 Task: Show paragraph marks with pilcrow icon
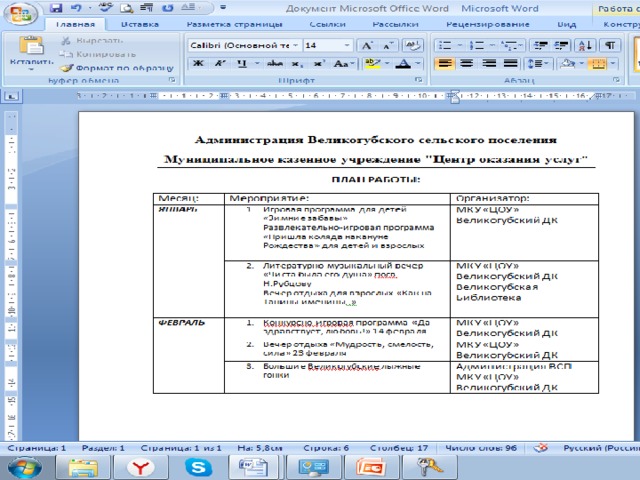pyautogui.click(x=608, y=46)
